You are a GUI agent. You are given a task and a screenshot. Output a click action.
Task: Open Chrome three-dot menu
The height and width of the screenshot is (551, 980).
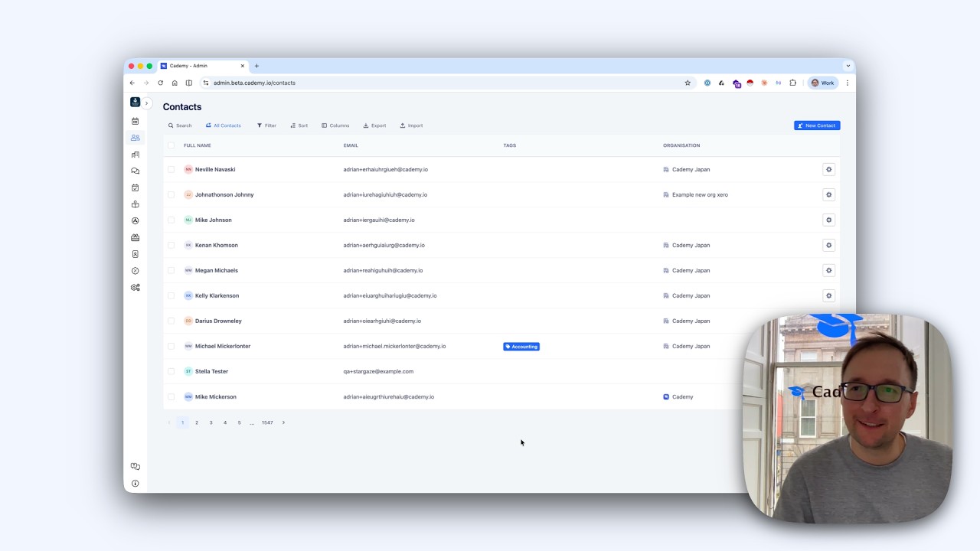click(x=847, y=83)
